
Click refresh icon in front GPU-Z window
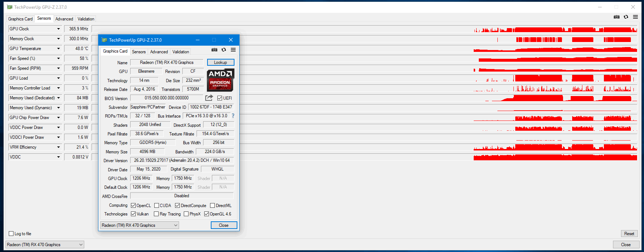[x=224, y=50]
